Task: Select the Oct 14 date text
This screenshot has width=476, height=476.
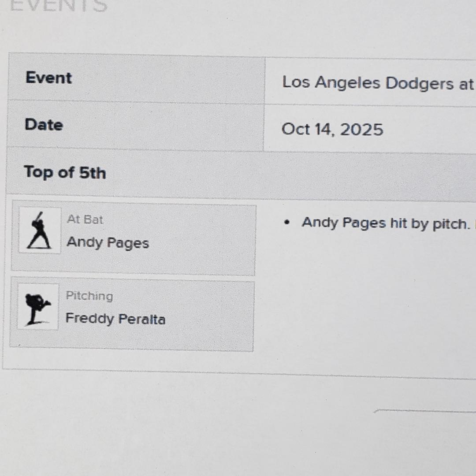Action: (x=308, y=129)
